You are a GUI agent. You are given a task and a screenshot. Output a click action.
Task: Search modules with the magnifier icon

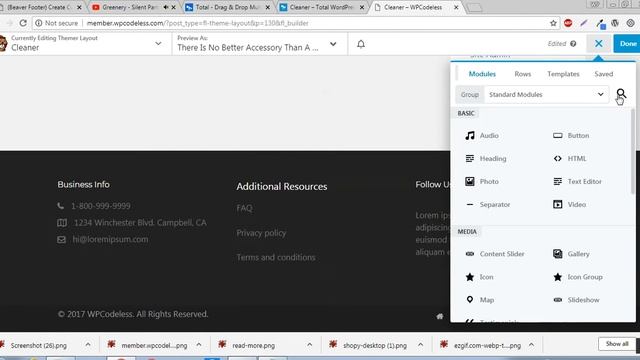coord(621,94)
